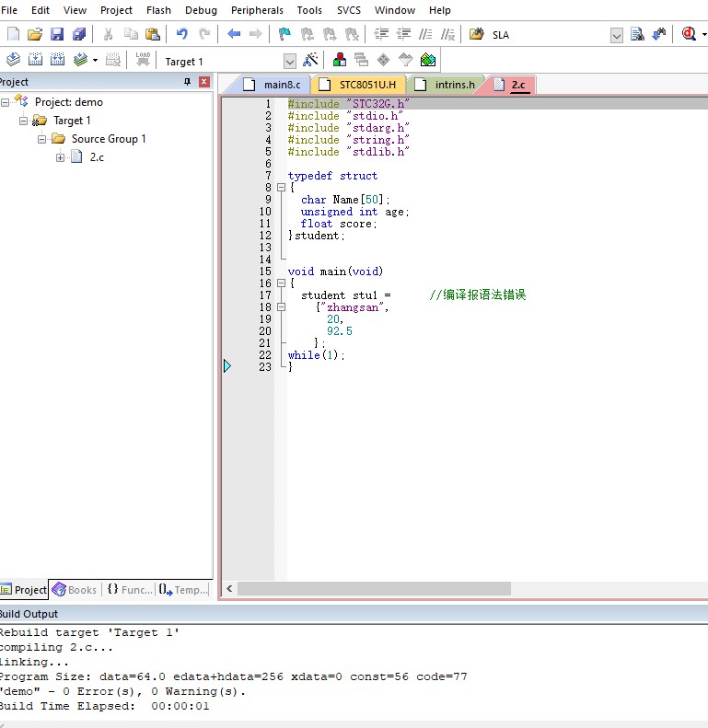Indent selected lines icon
708x728 pixels.
point(381,34)
